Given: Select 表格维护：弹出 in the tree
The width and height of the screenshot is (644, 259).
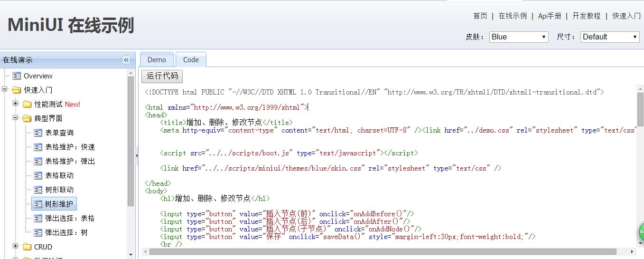Looking at the screenshot, I should click(70, 161).
